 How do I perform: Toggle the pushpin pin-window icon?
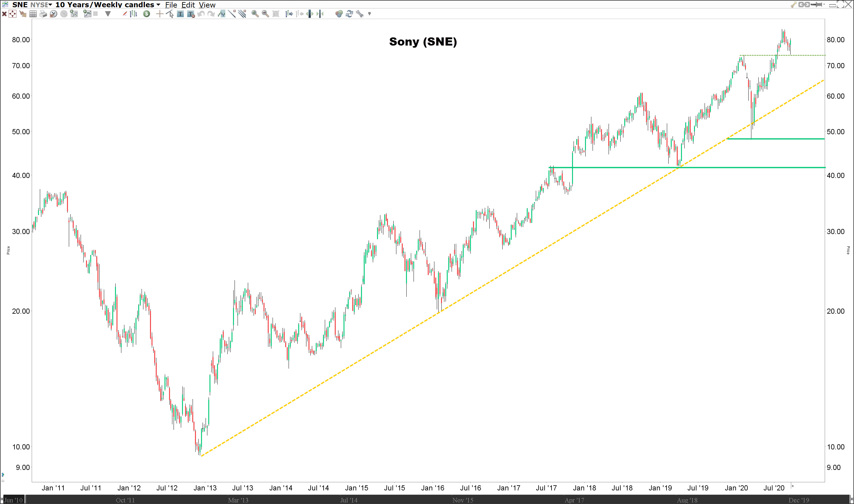tap(816, 5)
